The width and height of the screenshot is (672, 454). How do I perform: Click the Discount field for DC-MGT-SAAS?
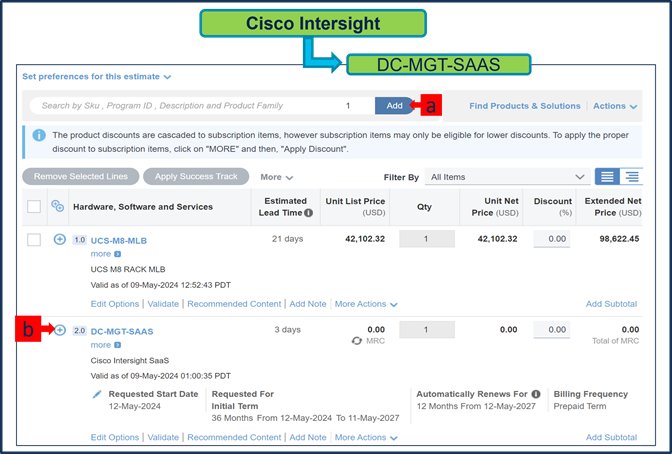(552, 330)
